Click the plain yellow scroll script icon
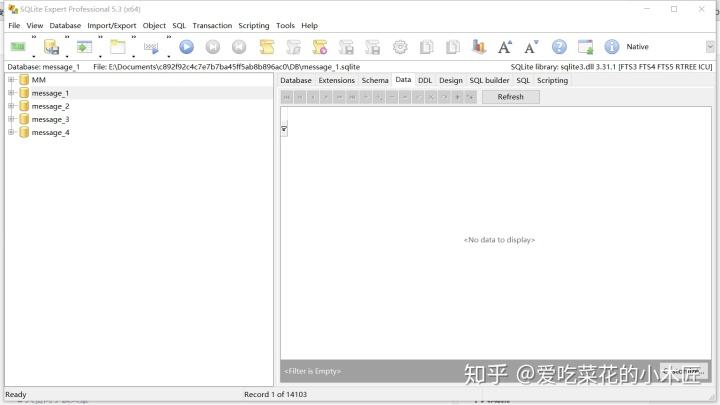The width and height of the screenshot is (720, 405). pos(267,47)
